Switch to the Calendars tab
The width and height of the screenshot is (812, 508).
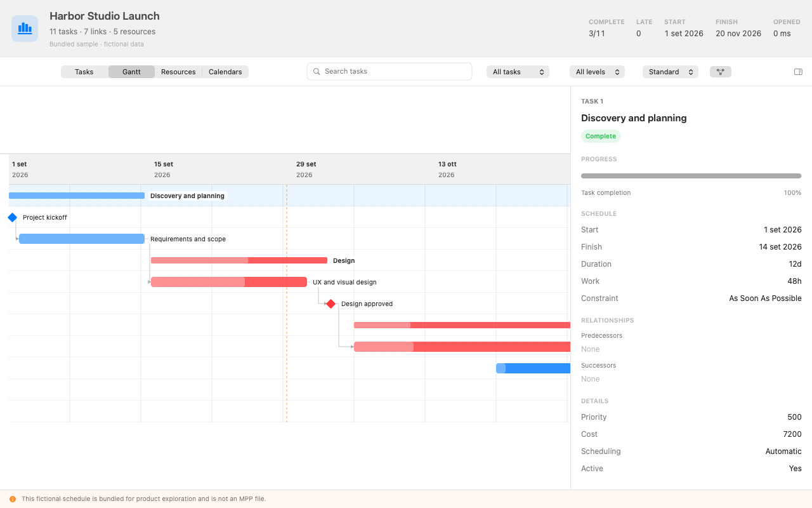(x=225, y=72)
